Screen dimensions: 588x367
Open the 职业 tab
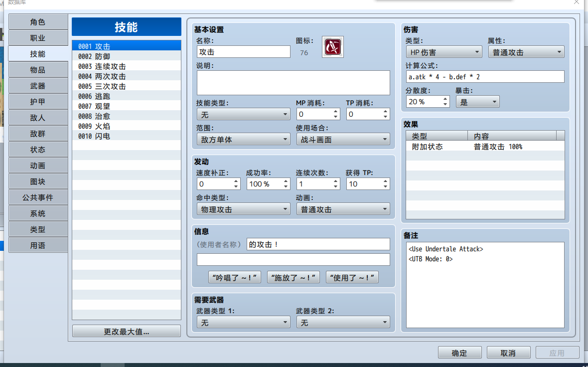pyautogui.click(x=38, y=38)
